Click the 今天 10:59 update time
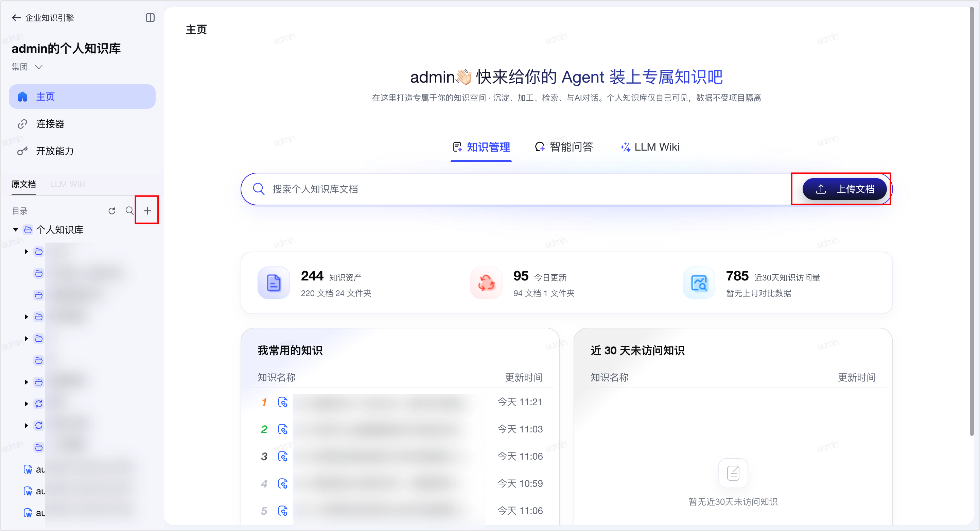This screenshot has width=980, height=531. 520,483
